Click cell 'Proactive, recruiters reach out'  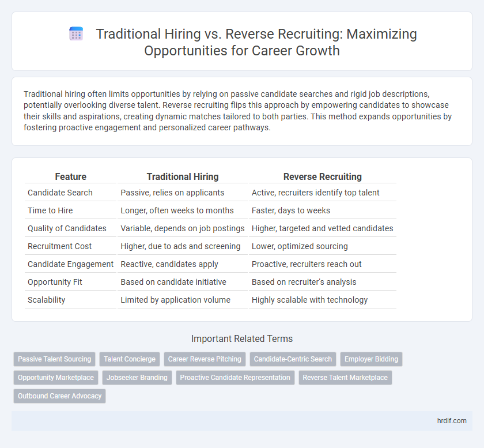(323, 264)
